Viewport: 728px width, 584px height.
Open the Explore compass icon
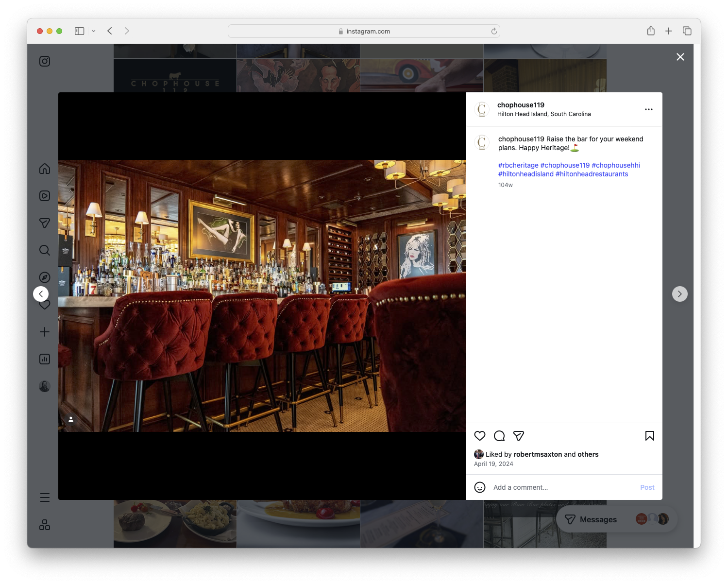[44, 277]
